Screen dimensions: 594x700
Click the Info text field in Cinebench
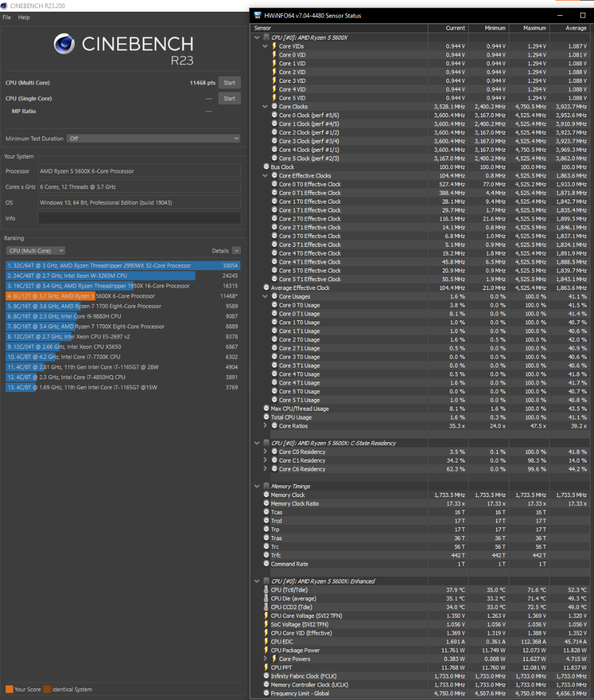coord(139,218)
